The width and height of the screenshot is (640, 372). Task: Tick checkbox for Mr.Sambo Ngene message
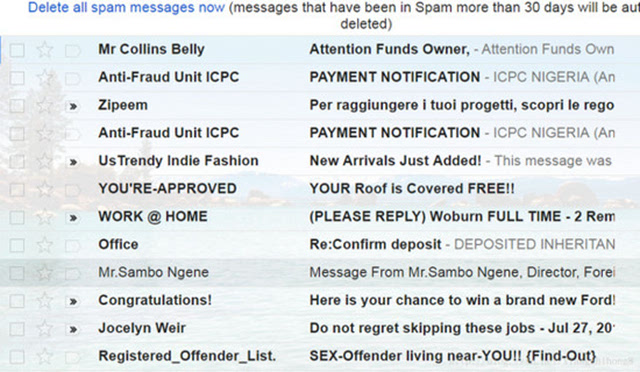(x=17, y=273)
